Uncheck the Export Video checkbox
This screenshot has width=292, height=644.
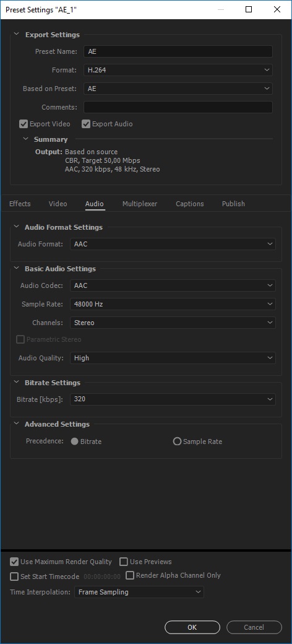click(24, 124)
